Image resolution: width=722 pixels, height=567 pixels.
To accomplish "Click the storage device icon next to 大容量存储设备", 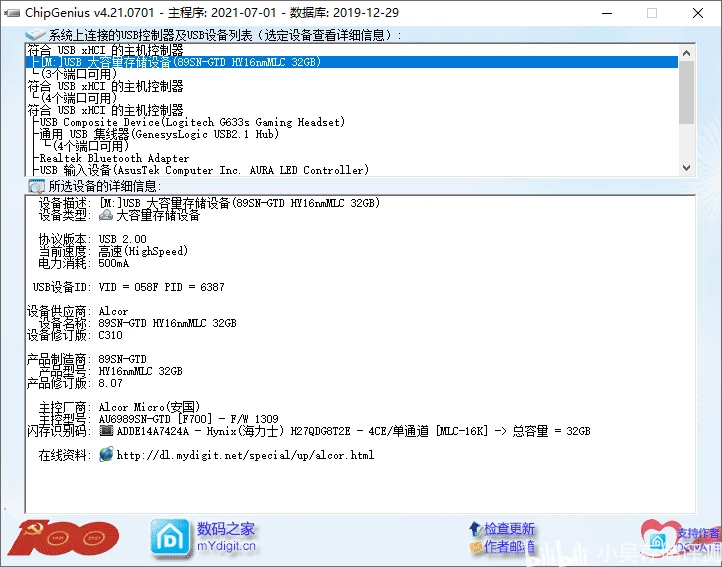I will (106, 215).
